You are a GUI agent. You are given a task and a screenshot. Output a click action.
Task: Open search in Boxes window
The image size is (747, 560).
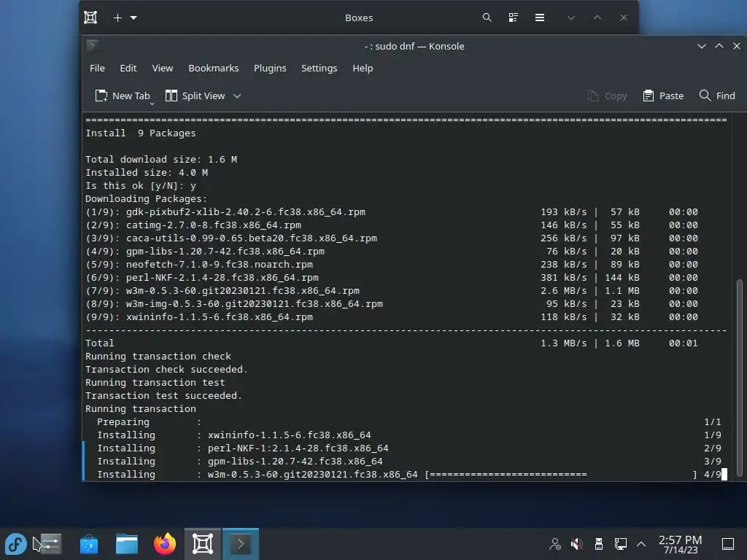coord(487,17)
